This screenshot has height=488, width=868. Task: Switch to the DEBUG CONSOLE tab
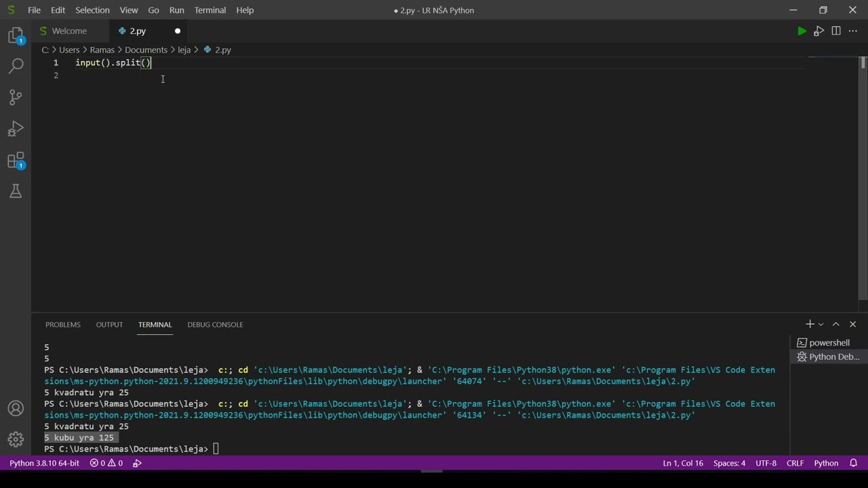[215, 325]
